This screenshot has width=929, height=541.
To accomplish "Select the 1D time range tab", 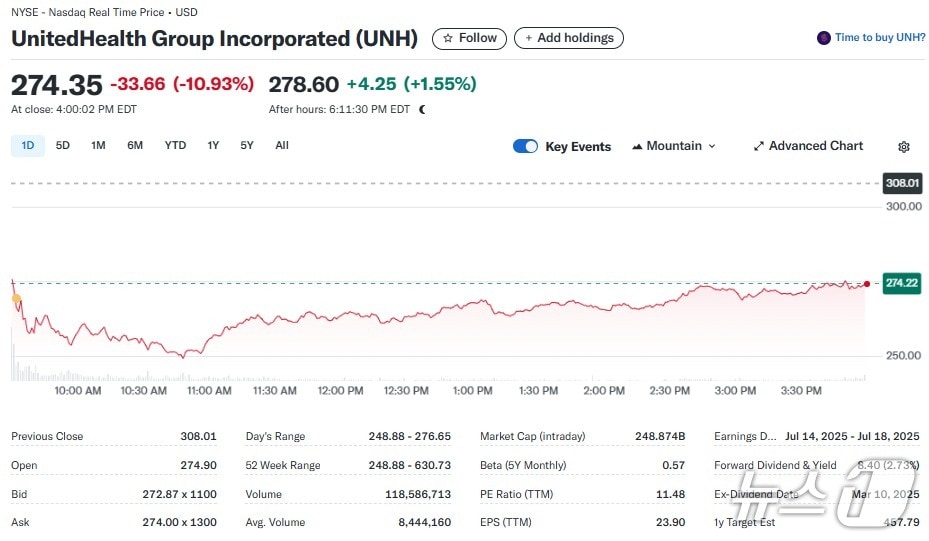I will coord(28,146).
